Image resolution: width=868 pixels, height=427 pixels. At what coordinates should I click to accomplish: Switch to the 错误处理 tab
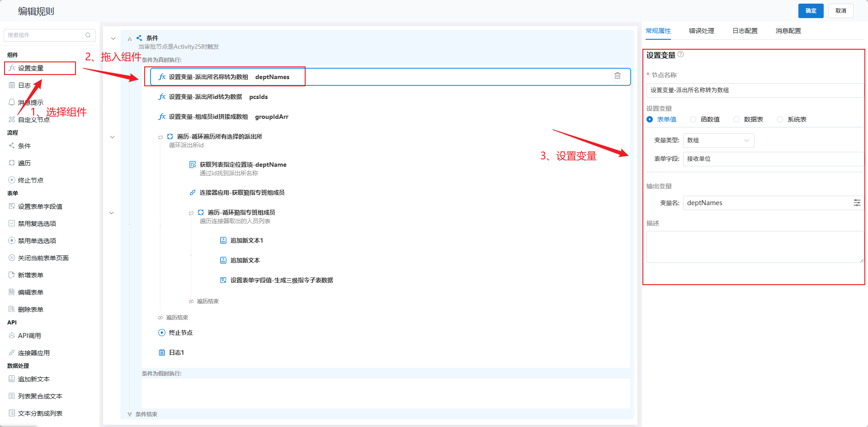click(x=701, y=31)
